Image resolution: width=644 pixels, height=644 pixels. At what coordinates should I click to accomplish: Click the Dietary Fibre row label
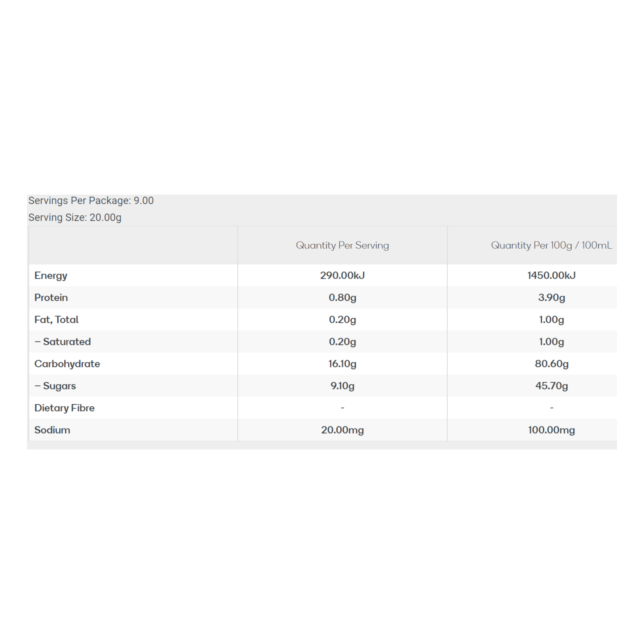tap(64, 408)
